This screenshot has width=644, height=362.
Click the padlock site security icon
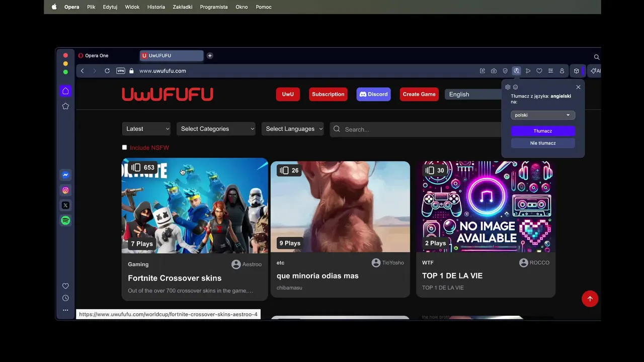tap(132, 71)
